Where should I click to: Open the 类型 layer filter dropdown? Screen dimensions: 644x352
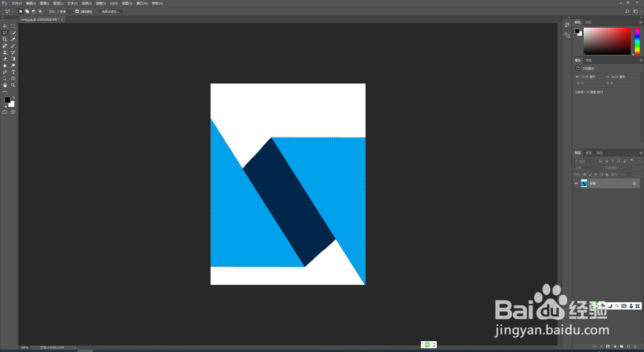pos(584,161)
